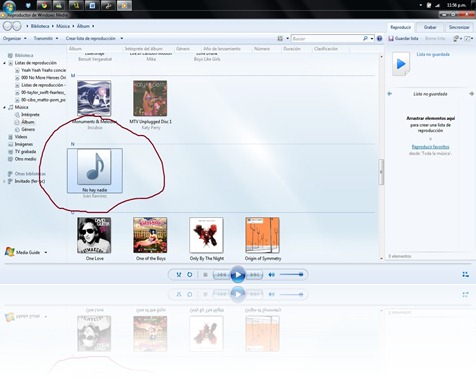Open the search options dropdown arrow
Image resolution: width=476 pixels, height=378 pixels.
tap(372, 38)
